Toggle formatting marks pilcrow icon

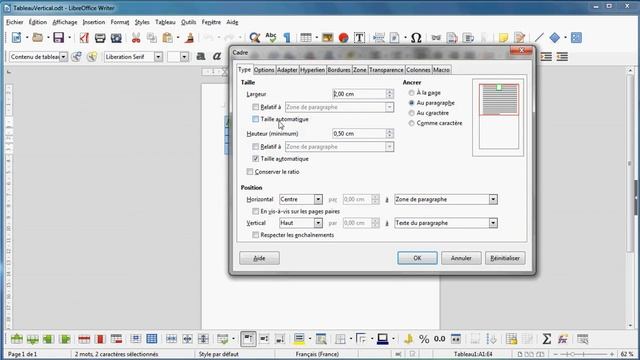(x=287, y=38)
